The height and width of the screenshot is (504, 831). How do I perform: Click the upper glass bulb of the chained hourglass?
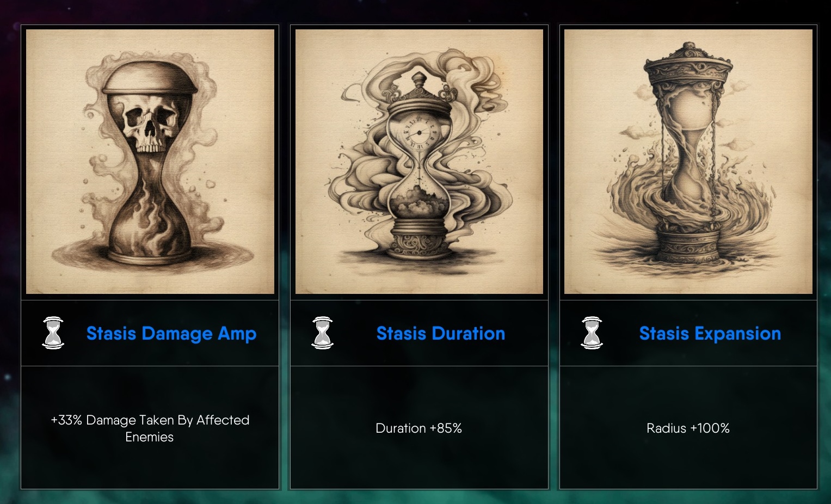point(689,109)
